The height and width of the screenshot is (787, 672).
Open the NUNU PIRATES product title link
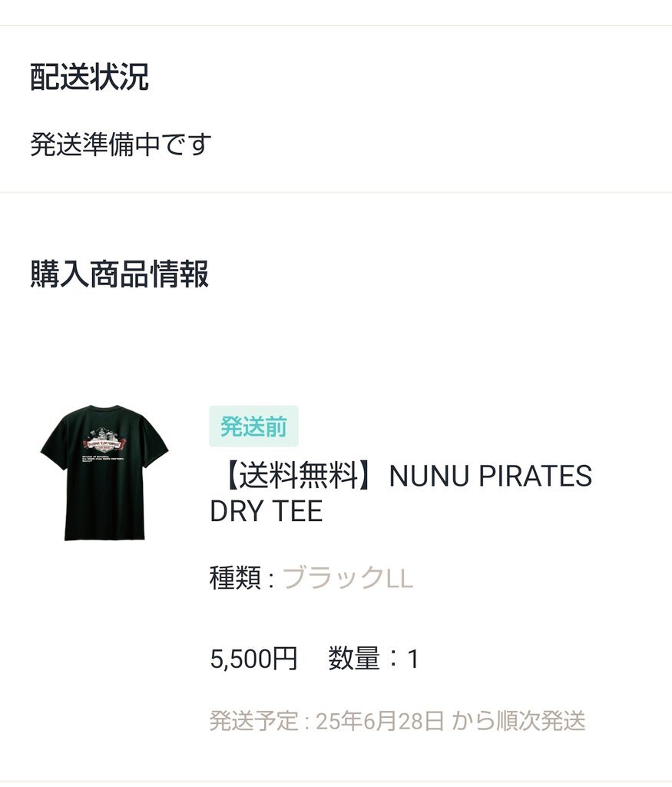401,493
